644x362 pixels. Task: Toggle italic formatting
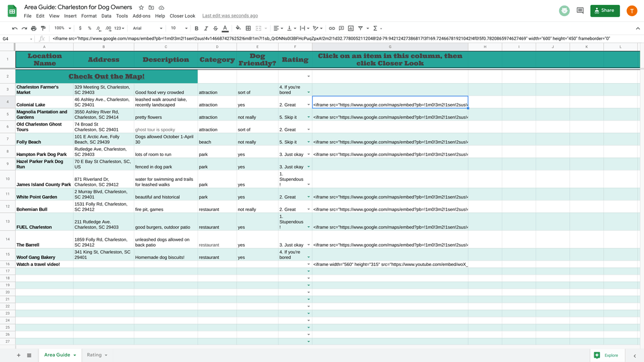pos(206,28)
